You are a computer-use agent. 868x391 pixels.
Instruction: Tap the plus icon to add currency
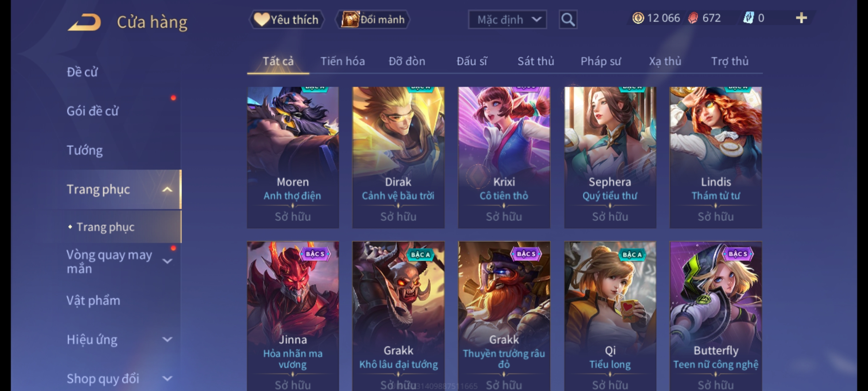801,18
